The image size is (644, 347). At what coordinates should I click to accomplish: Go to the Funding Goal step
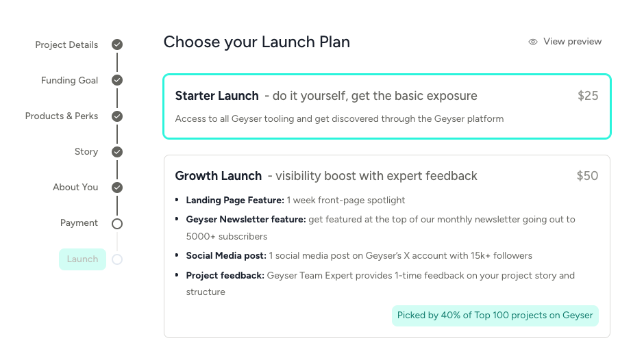pos(69,81)
